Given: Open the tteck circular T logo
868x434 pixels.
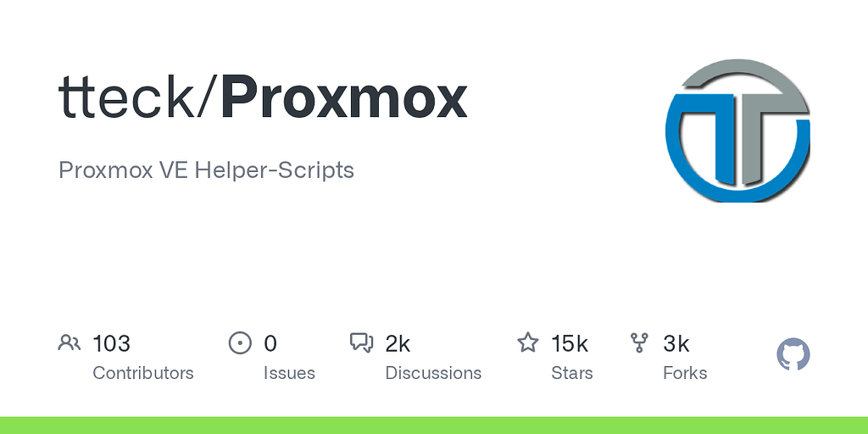Looking at the screenshot, I should click(x=737, y=130).
